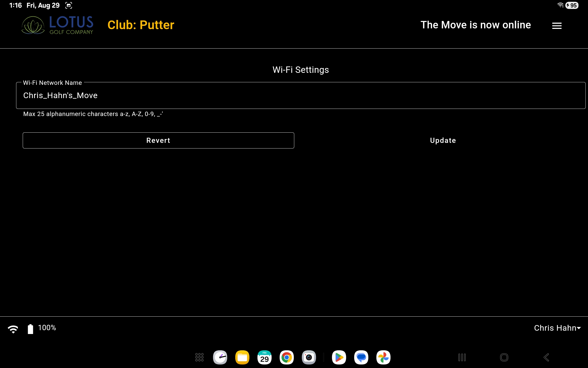The width and height of the screenshot is (588, 368).
Task: Open the Messages app
Action: click(x=361, y=357)
